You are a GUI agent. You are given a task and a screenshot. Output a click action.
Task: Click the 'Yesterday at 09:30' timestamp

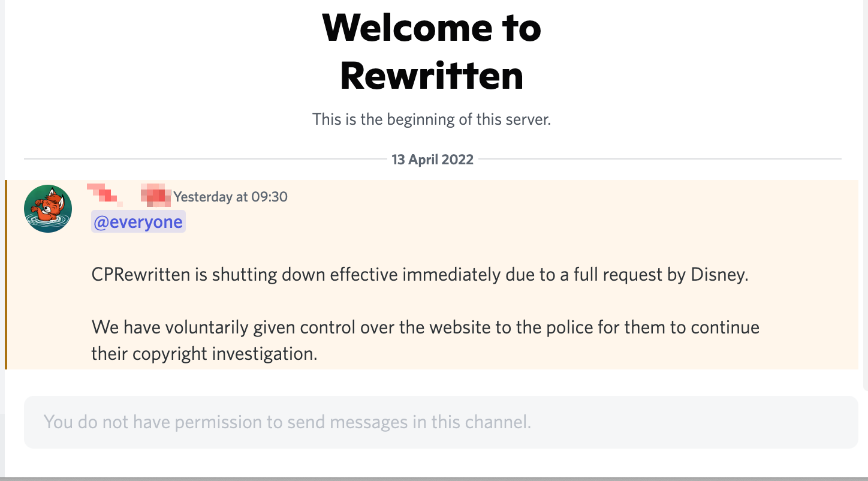pos(230,196)
